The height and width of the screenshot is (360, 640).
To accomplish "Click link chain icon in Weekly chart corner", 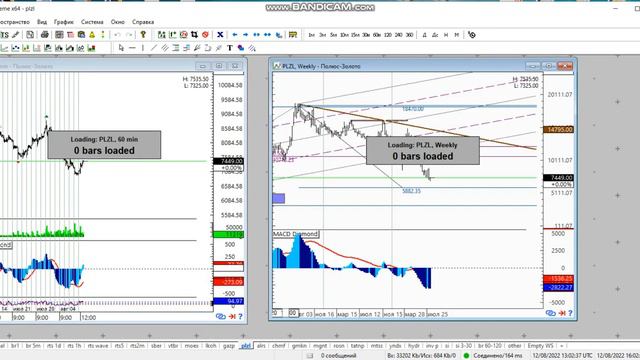I will point(551,313).
